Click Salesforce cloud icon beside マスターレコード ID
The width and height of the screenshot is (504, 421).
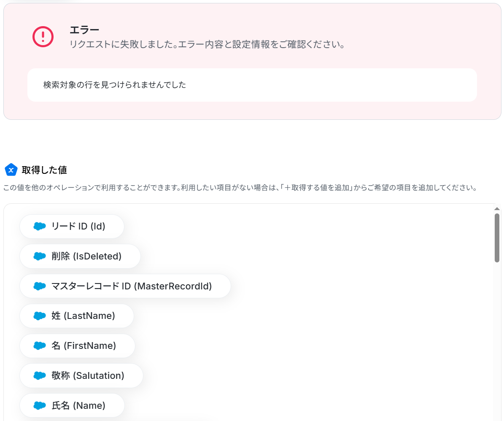pos(40,286)
